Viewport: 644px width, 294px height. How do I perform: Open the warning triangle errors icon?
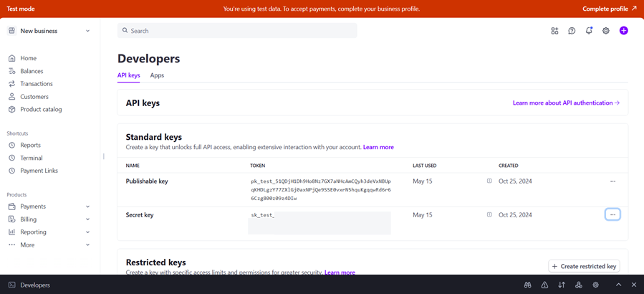544,285
